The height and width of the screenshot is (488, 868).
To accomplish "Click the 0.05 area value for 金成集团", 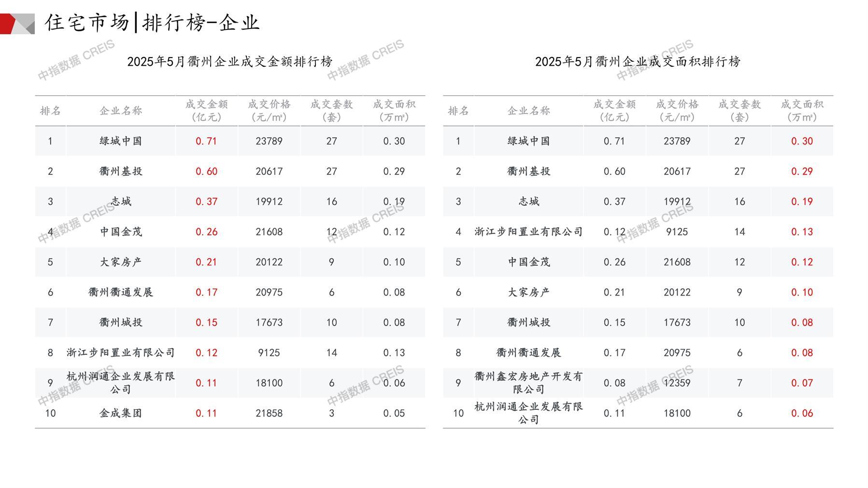I will [x=394, y=413].
